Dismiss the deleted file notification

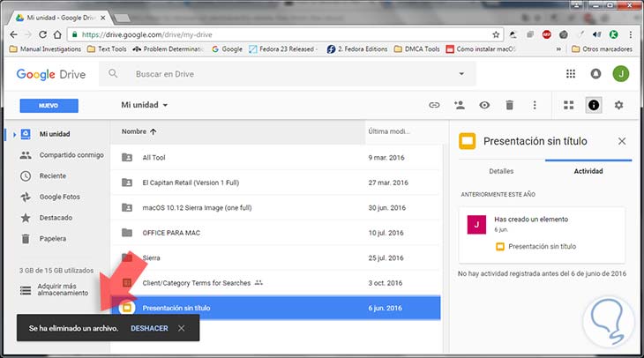[x=181, y=328]
